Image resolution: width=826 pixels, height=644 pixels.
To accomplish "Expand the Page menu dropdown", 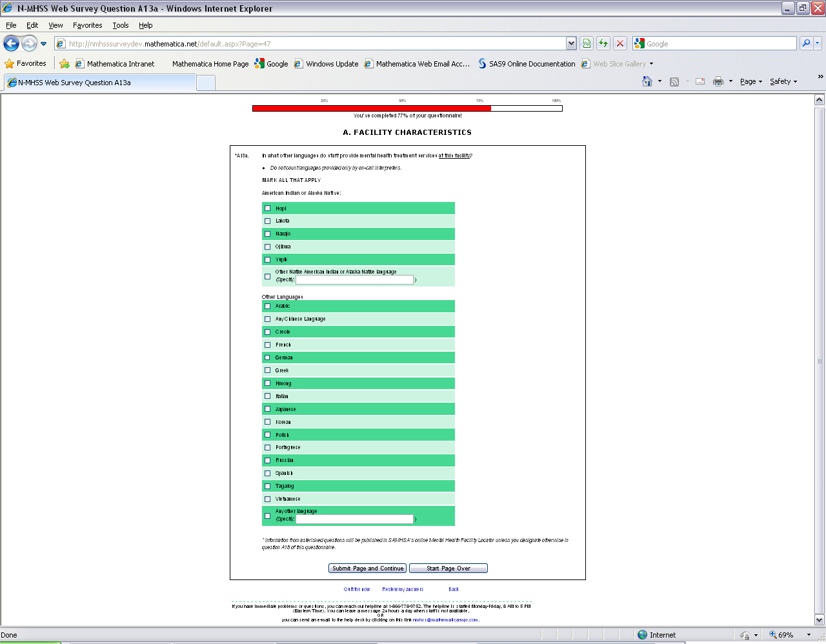I will (750, 81).
